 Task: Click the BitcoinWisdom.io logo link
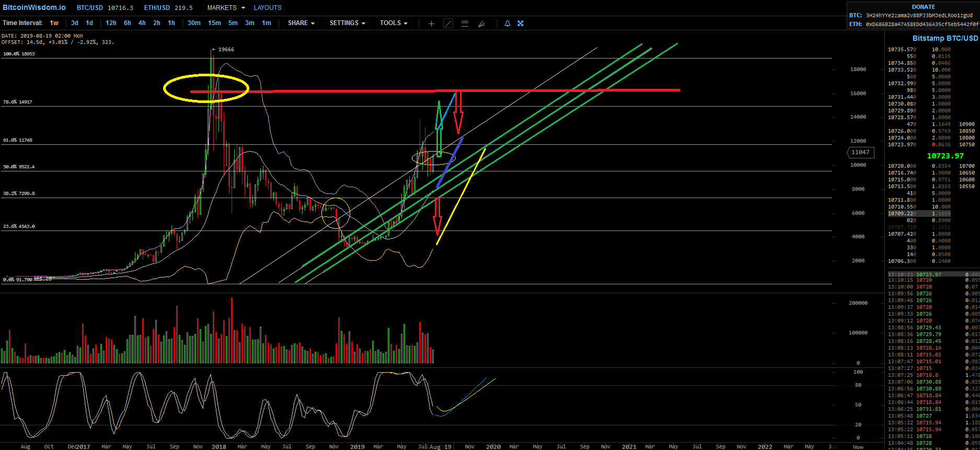[34, 7]
